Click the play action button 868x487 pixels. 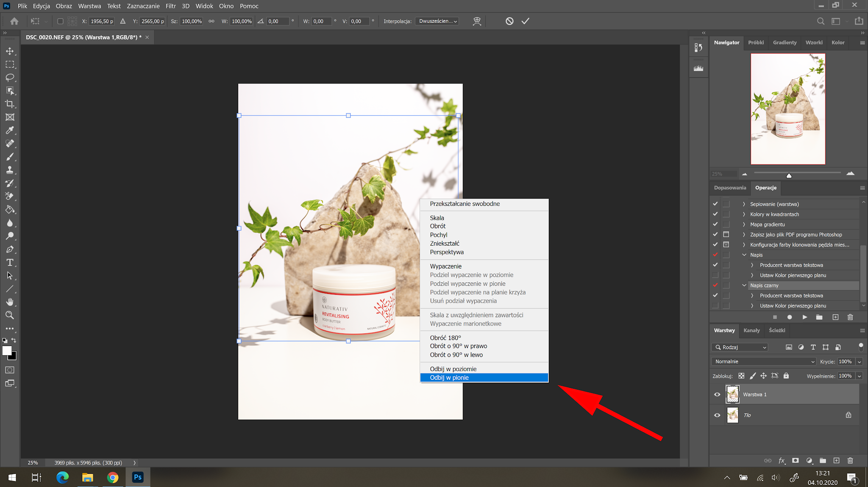[804, 317]
